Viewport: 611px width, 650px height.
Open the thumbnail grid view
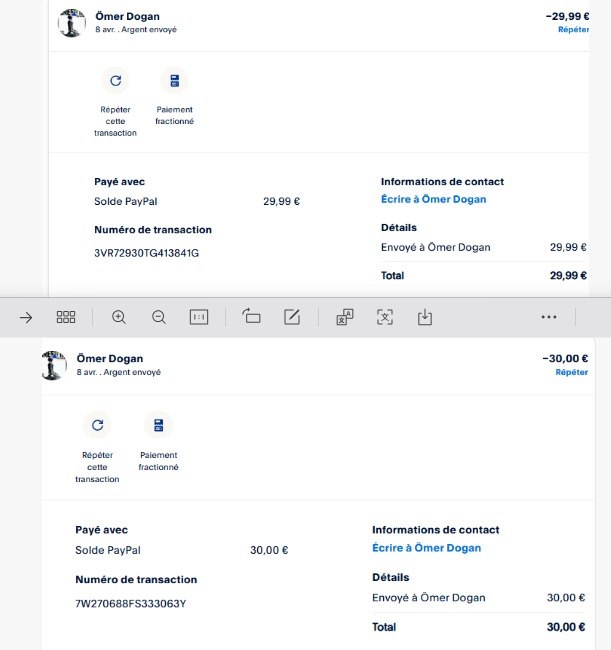[66, 317]
